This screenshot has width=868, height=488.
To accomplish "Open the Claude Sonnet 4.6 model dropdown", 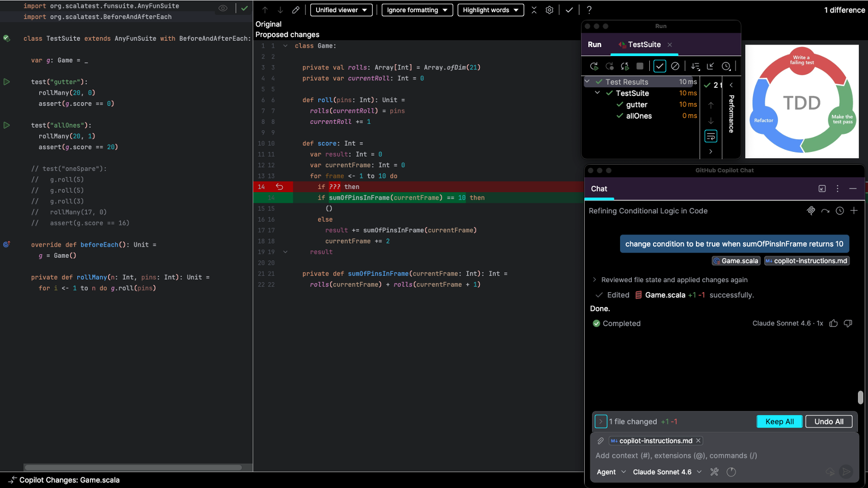I will click(667, 472).
